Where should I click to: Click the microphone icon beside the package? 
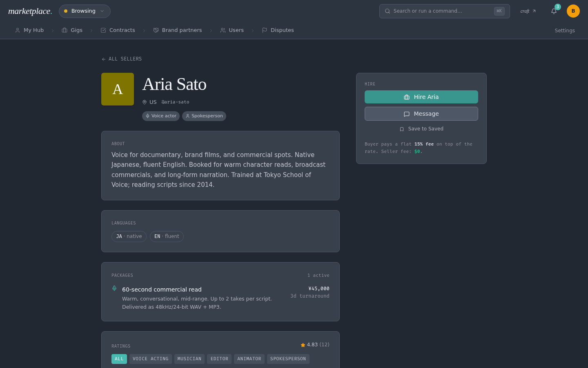tap(114, 288)
